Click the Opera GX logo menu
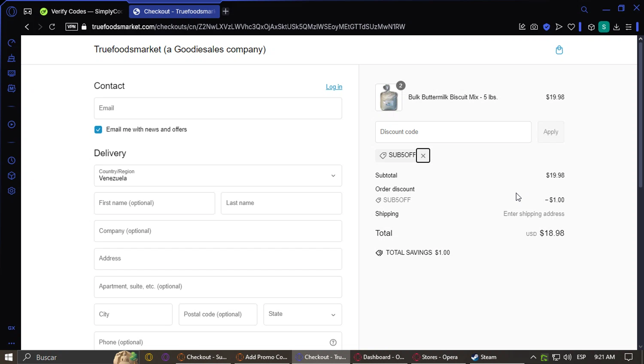Viewport: 644px width, 364px height. [12, 12]
